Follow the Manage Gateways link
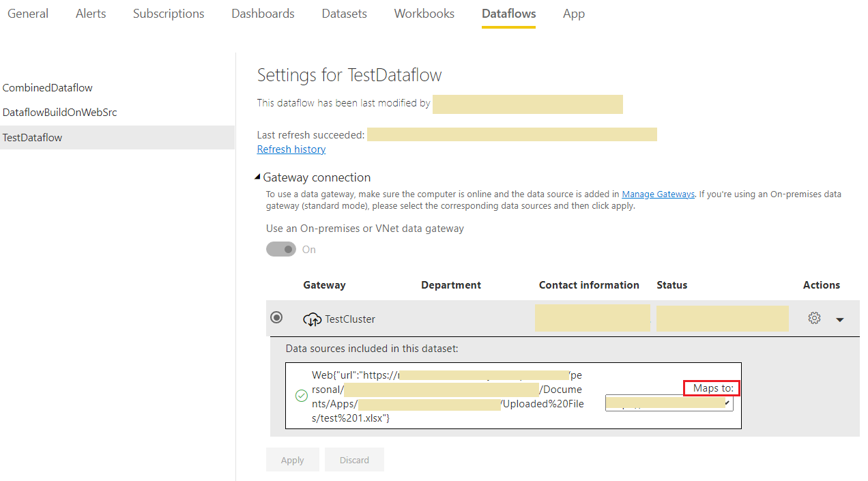868x481 pixels. [x=658, y=194]
